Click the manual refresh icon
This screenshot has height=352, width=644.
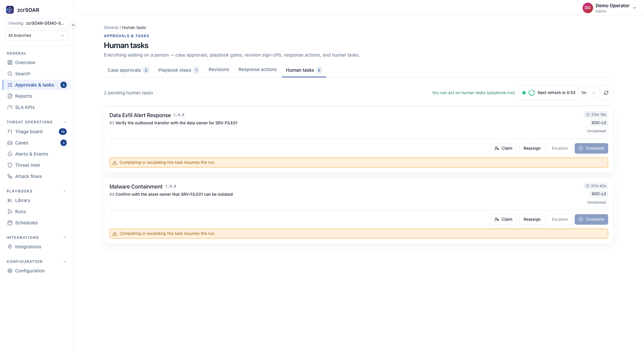(x=606, y=93)
